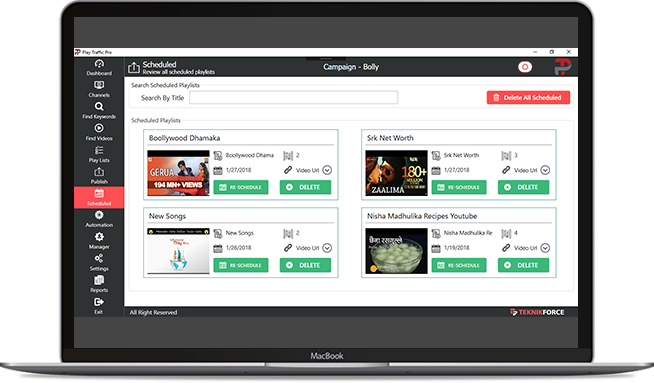Delete the Boollywood Dhamaka playlist
The width and height of the screenshot is (654, 383).
point(305,187)
